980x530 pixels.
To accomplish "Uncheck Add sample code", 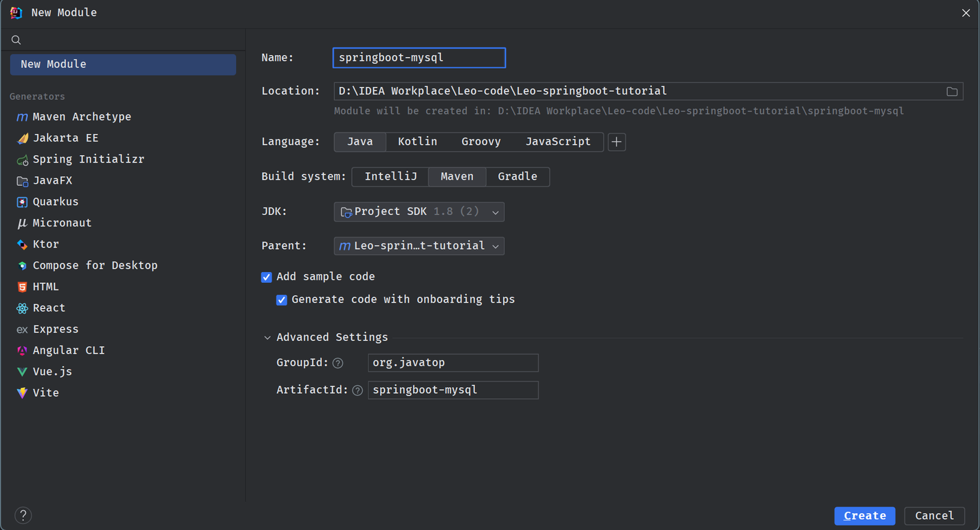I will (267, 277).
